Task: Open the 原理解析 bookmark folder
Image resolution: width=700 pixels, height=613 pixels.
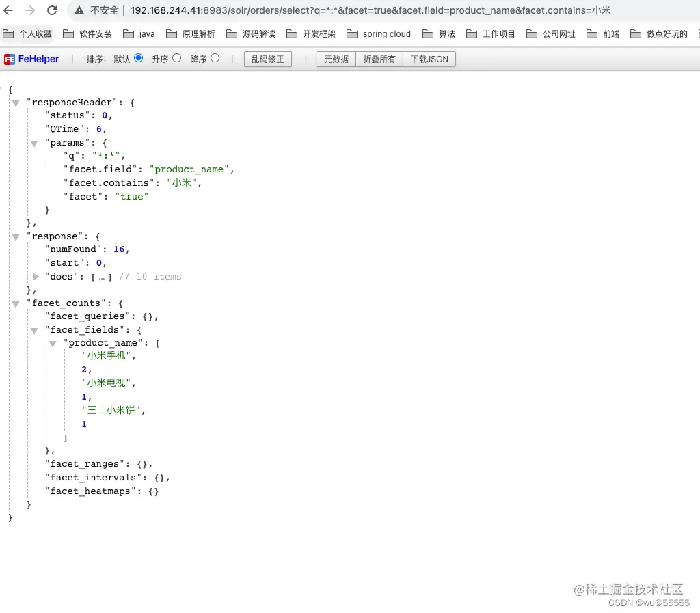Action: (x=191, y=34)
